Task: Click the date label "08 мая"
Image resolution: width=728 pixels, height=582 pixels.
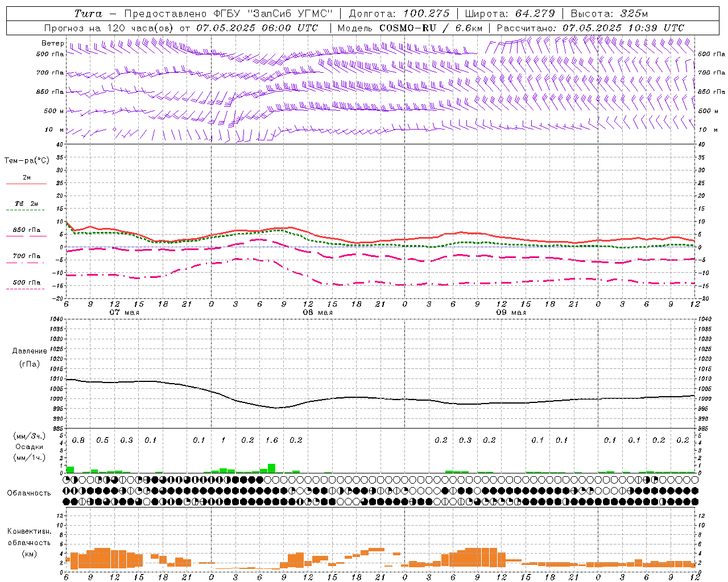Action: [x=317, y=313]
